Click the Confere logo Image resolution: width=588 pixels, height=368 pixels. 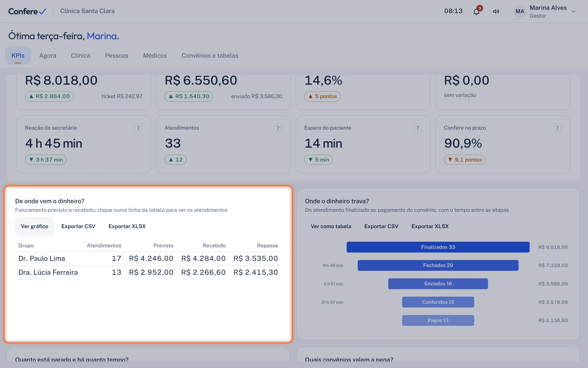pos(27,11)
